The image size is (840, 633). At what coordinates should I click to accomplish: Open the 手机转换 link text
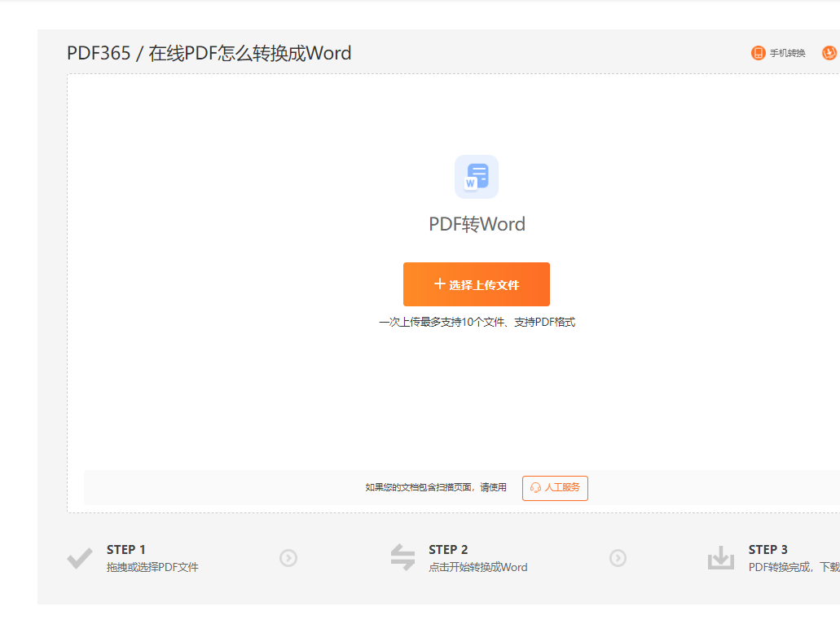[x=788, y=53]
